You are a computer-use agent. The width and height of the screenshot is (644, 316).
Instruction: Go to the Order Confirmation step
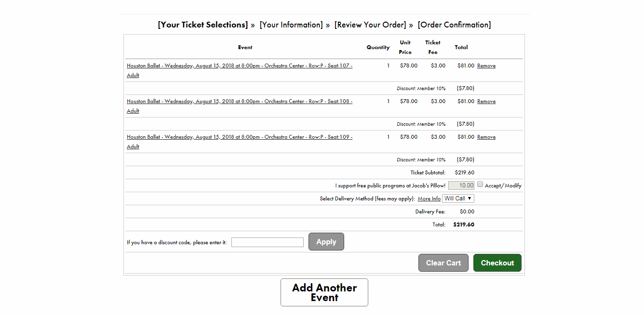tap(455, 25)
